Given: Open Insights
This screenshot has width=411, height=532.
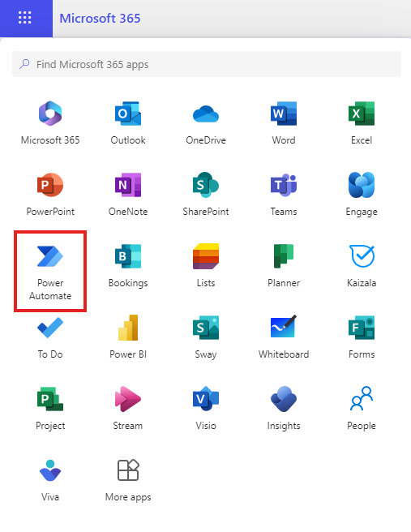Looking at the screenshot, I should (284, 409).
